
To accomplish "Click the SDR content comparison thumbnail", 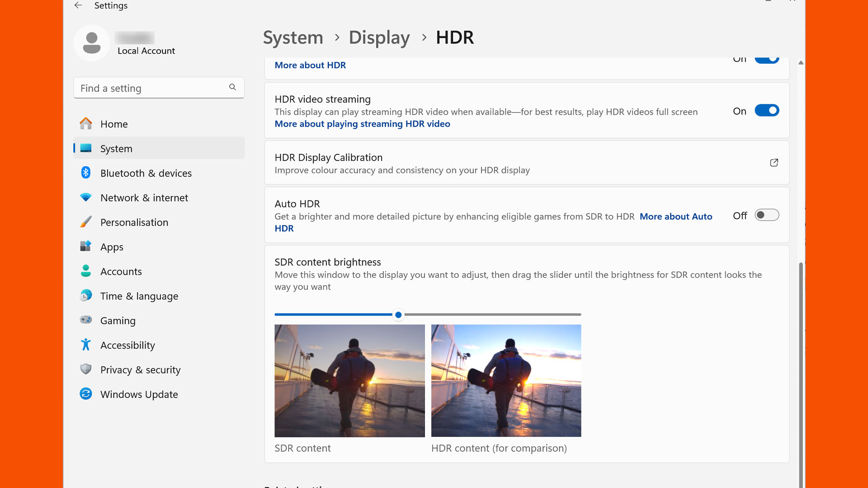I will tap(349, 380).
